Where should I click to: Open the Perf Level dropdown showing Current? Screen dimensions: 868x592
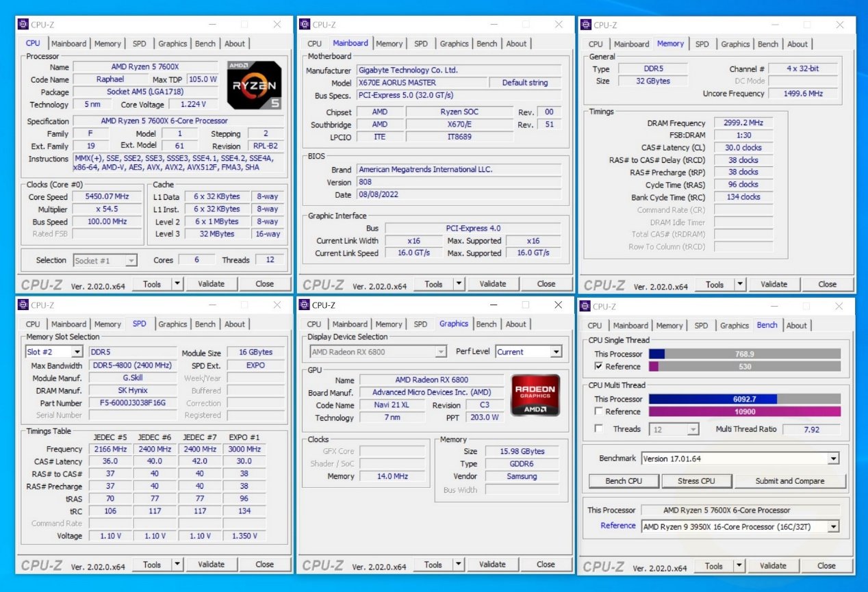coord(555,352)
